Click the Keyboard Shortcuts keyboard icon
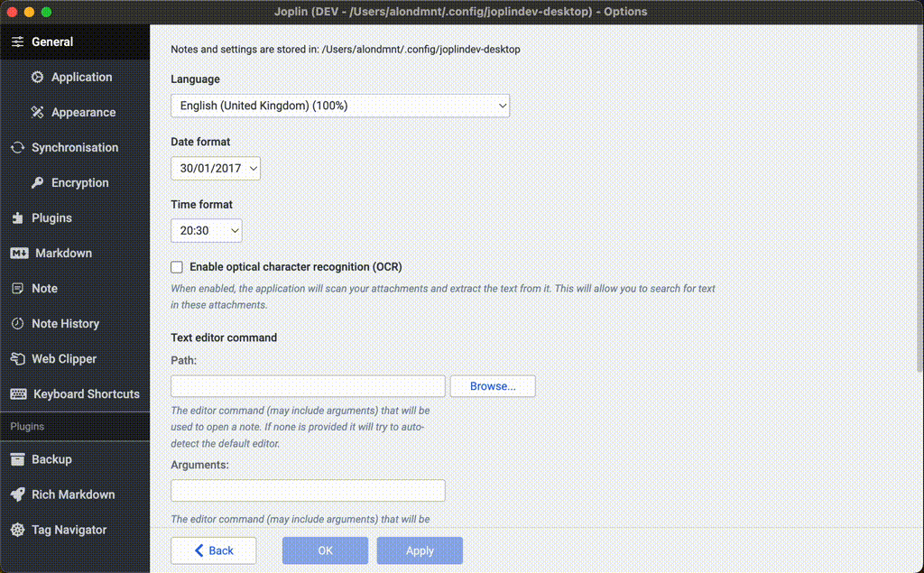The image size is (924, 573). [x=18, y=393]
